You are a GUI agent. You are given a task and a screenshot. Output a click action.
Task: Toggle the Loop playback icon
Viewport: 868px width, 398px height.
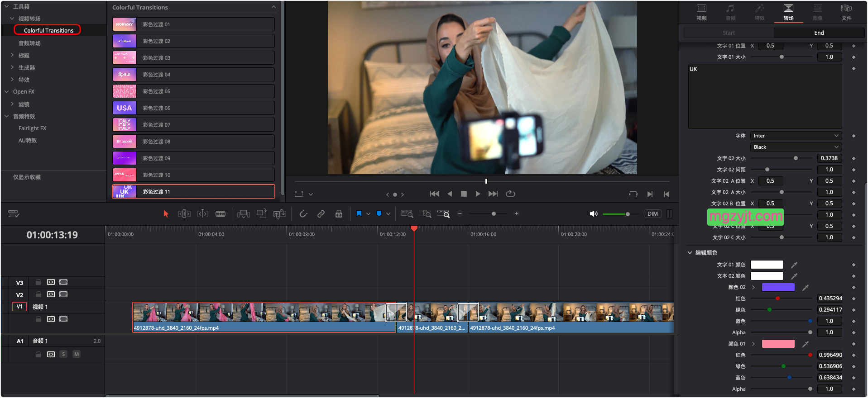511,194
